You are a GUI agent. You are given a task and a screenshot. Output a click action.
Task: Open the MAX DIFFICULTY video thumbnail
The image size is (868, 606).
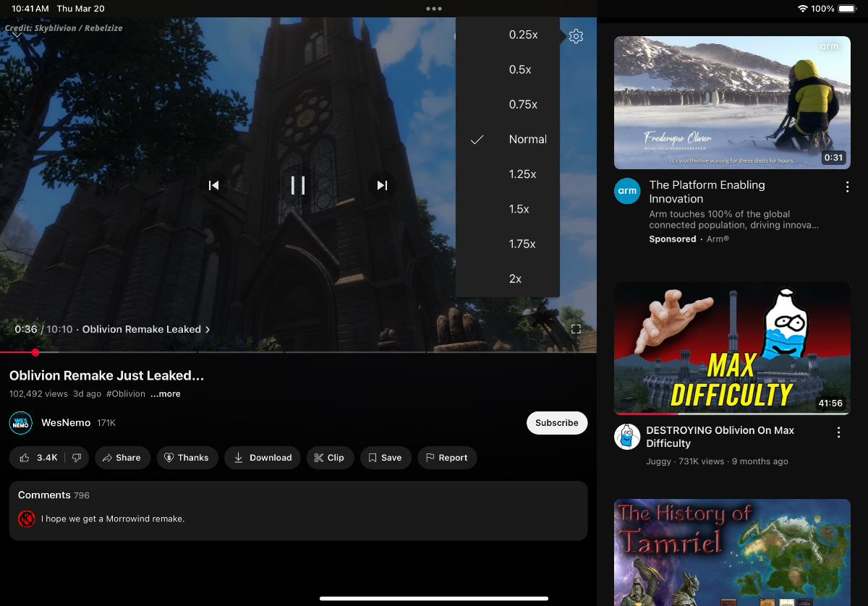click(x=732, y=348)
